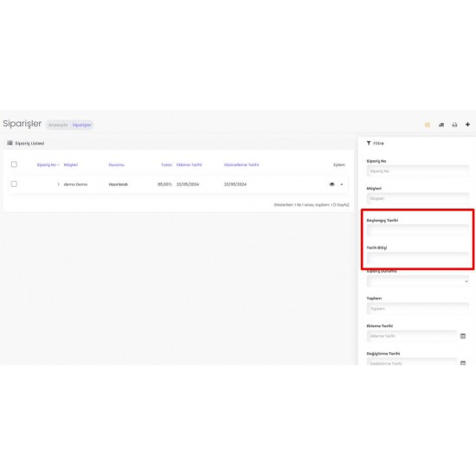Sort by Müşteri column header
The width and height of the screenshot is (476, 476).
pyautogui.click(x=71, y=164)
